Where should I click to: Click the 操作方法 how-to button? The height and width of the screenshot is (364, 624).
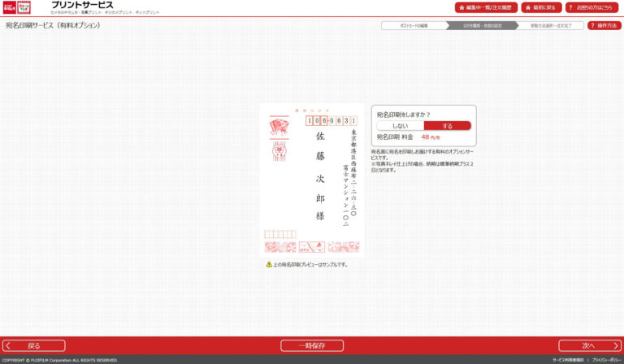[604, 25]
